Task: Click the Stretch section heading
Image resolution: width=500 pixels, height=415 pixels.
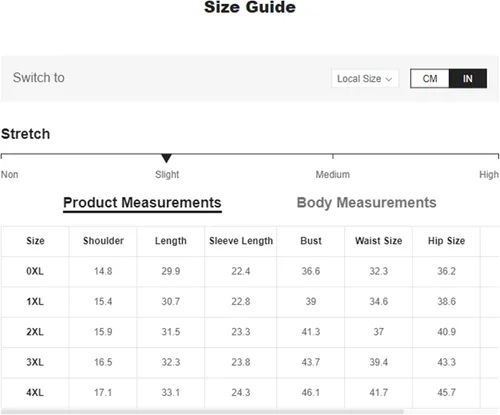Action: point(26,134)
